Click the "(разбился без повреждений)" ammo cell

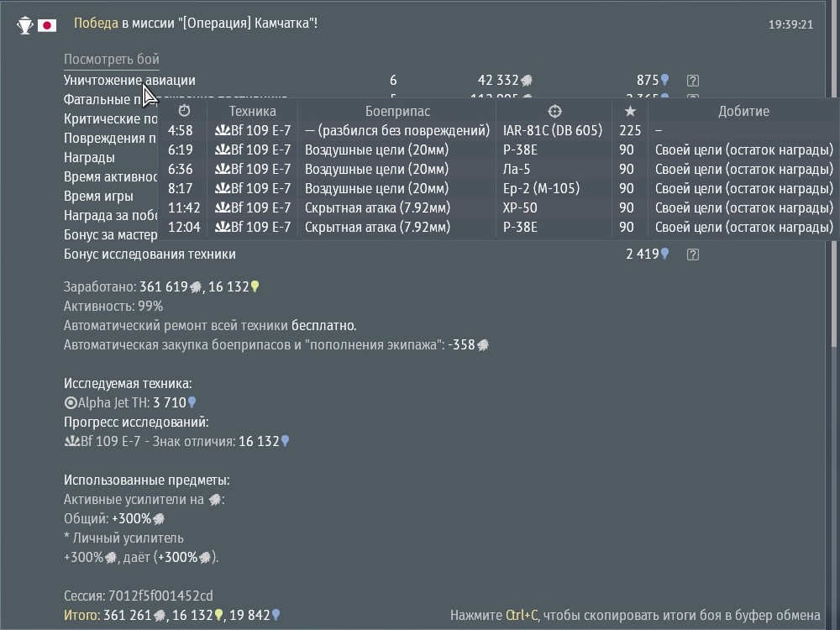[x=397, y=130]
